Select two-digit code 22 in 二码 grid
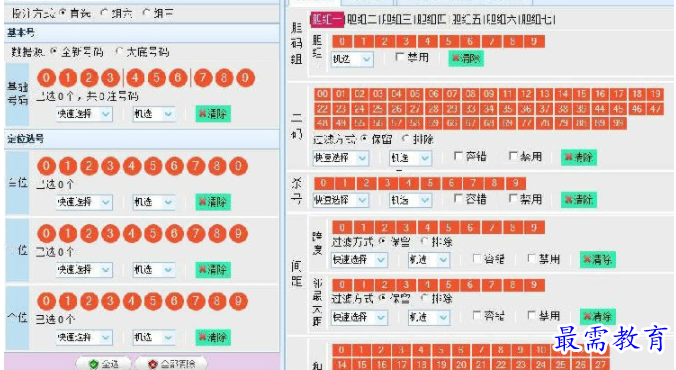 pyautogui.click(x=322, y=109)
